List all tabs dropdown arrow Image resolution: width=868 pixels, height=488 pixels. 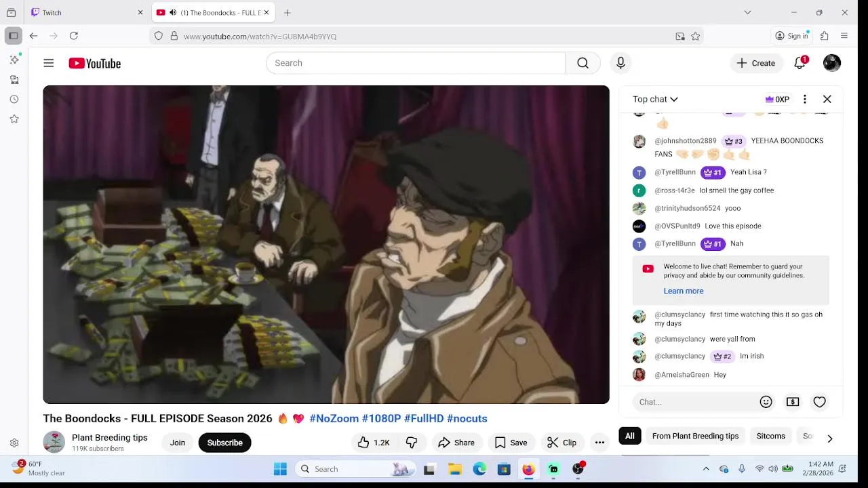(x=747, y=12)
